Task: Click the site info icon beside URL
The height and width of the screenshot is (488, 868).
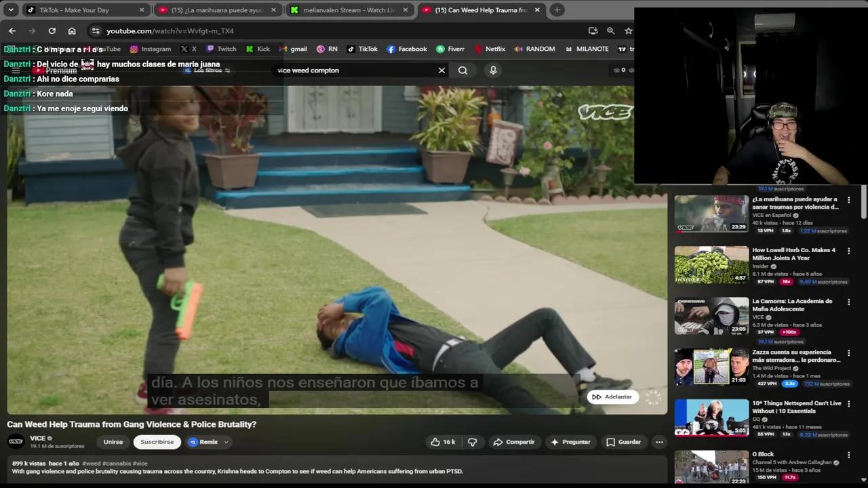Action: click(x=96, y=30)
